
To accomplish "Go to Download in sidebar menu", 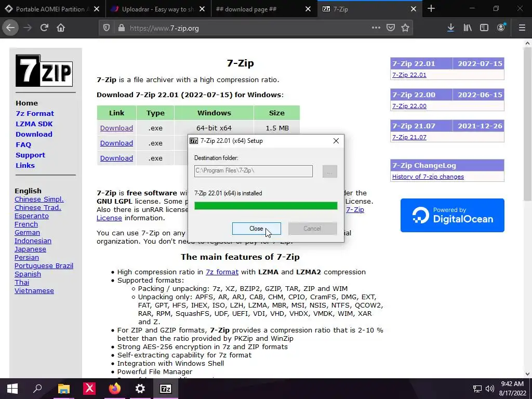I will (x=34, y=135).
